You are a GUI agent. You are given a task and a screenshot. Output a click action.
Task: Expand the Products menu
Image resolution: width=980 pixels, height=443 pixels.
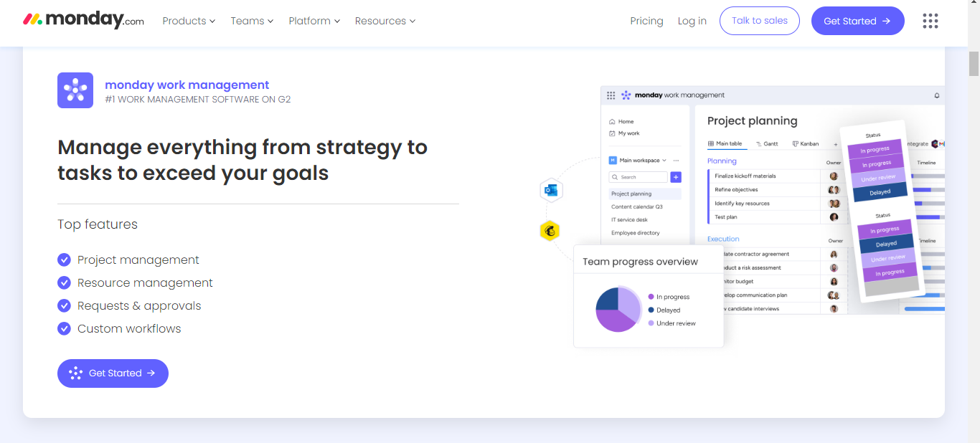(189, 21)
